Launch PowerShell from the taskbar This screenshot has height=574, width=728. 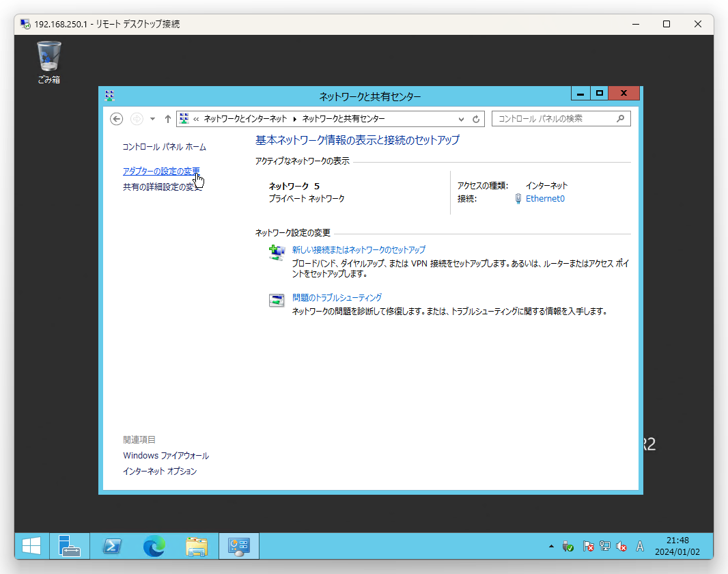113,546
